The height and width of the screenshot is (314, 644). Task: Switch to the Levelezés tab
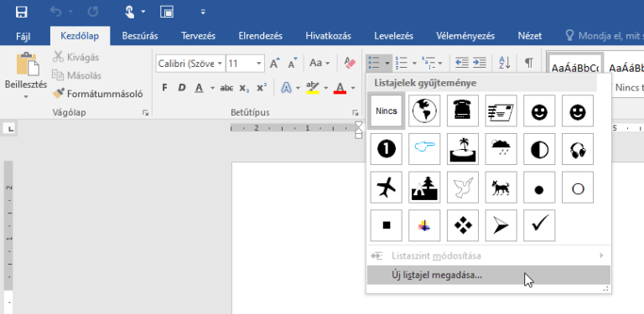tap(393, 36)
